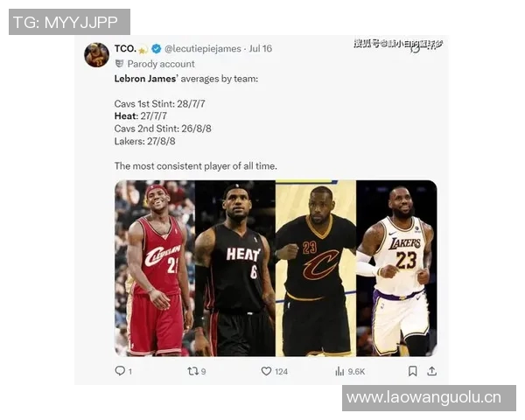Open the white Lakers 23 jersey photo
Viewport: 525px width, 420px height.
click(x=396, y=269)
